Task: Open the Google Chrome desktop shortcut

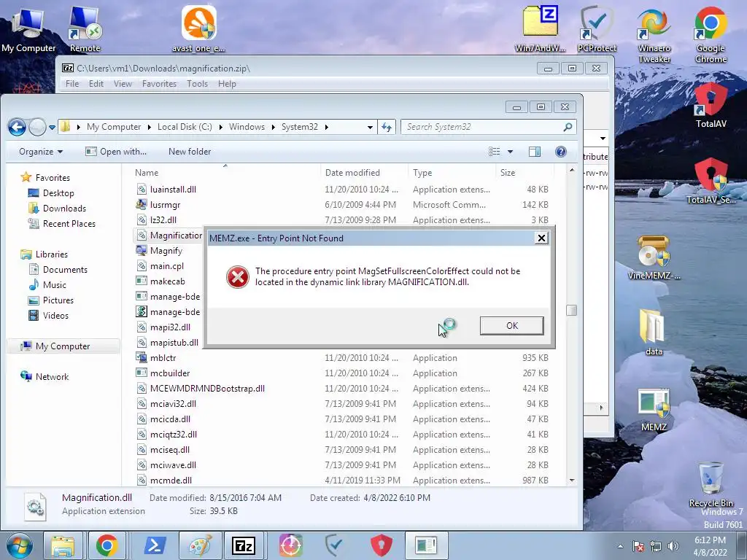Action: click(x=711, y=36)
